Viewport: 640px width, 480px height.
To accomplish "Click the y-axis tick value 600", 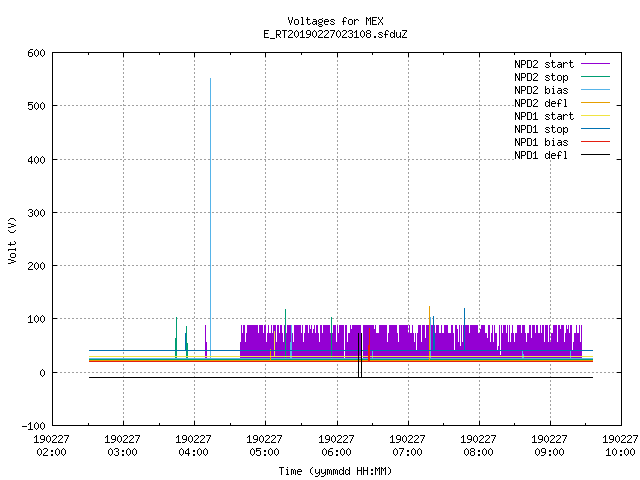I will click(x=36, y=53).
